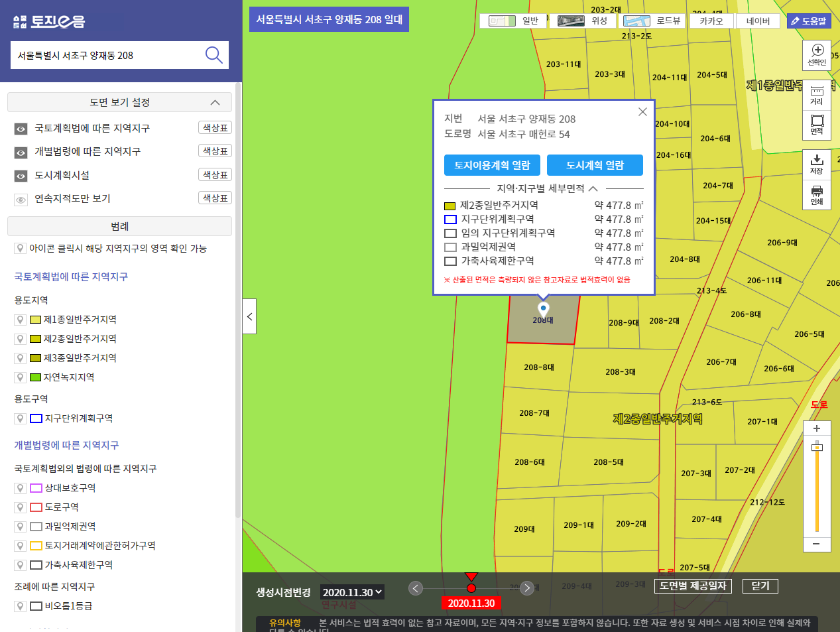Switch to 위성 satellite view
The width and height of the screenshot is (840, 632).
(583, 21)
